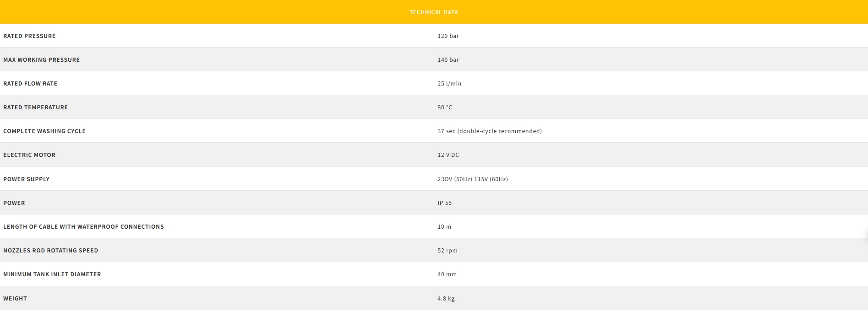Click the 4.8 kg weight value
The width and height of the screenshot is (868, 311).
tap(446, 299)
